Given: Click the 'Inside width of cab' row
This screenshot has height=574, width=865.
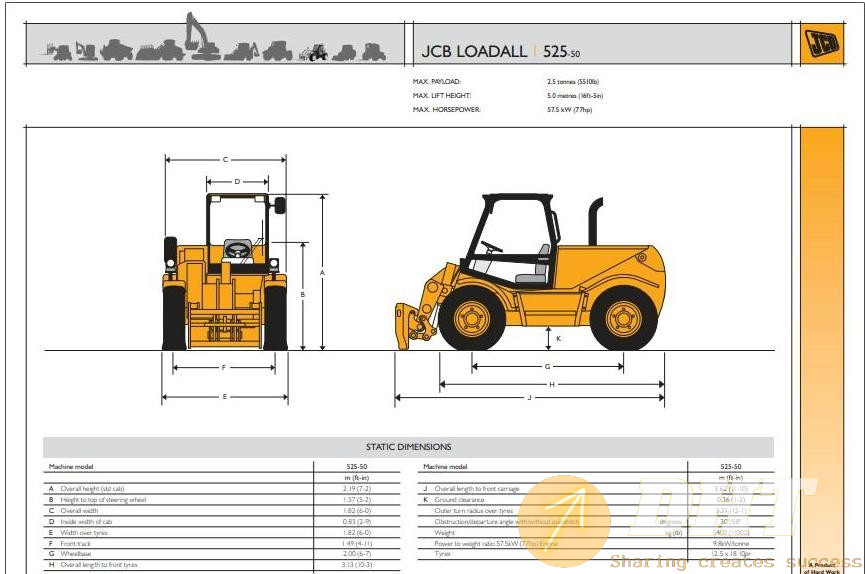Looking at the screenshot, I should (x=222, y=522).
